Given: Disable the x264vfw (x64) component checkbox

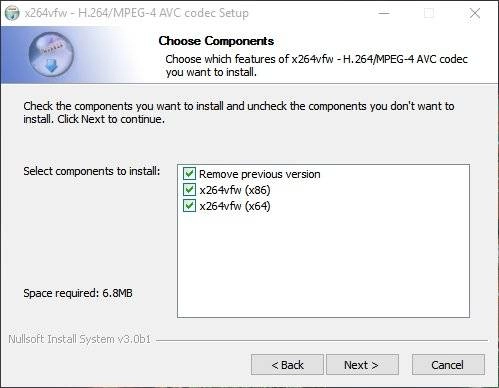Looking at the screenshot, I should click(189, 206).
